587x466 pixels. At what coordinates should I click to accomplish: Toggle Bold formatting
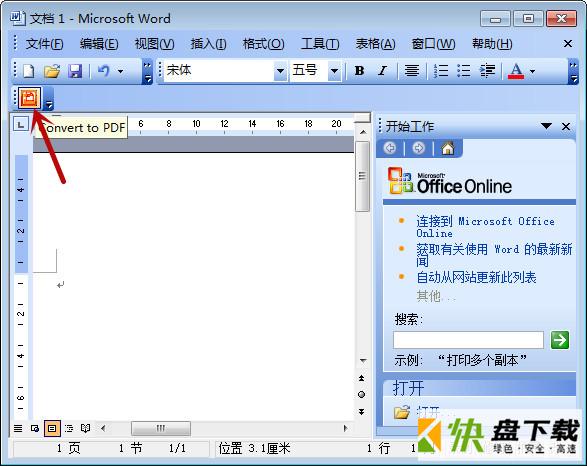click(x=359, y=70)
